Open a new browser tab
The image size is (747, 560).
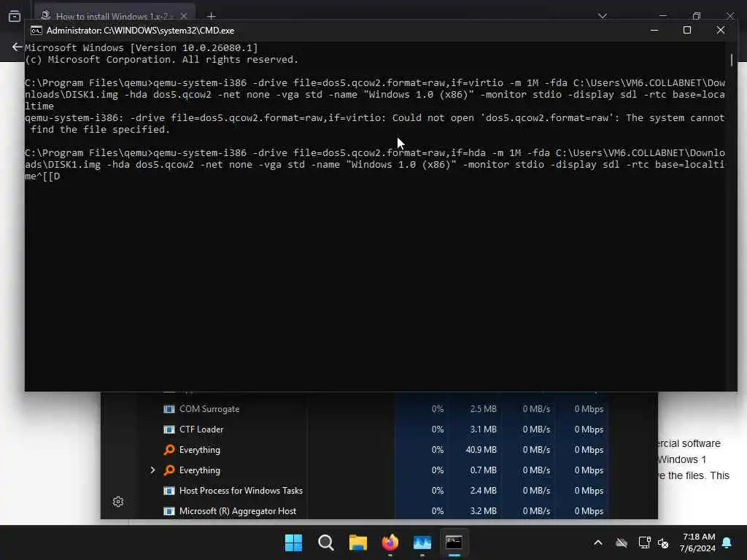click(211, 16)
